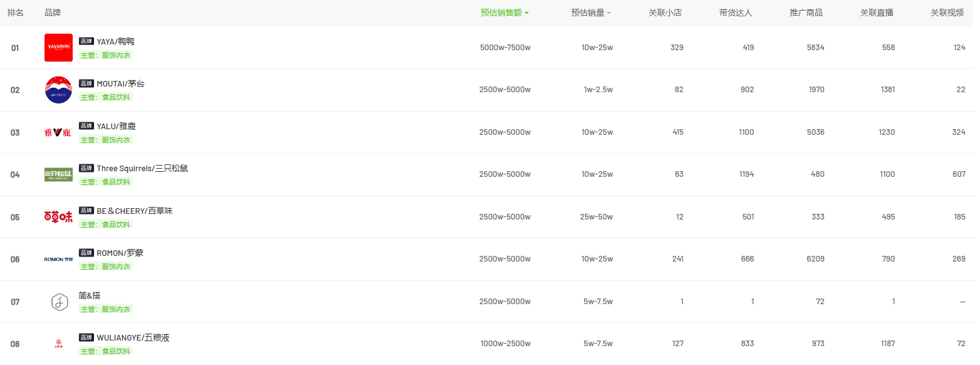Click the WULIANGYE/五粮液 brand logo
The height and width of the screenshot is (365, 980).
(x=58, y=342)
